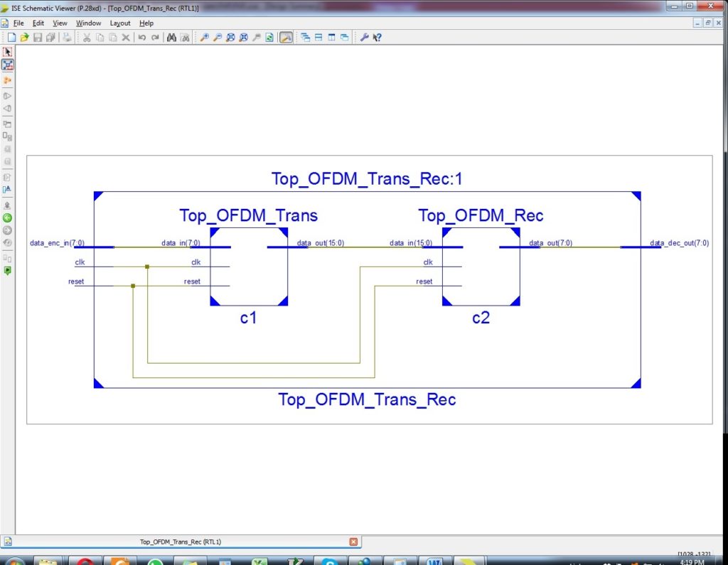This screenshot has width=728, height=565.
Task: Open Preferences using the wrench icon
Action: (x=365, y=37)
